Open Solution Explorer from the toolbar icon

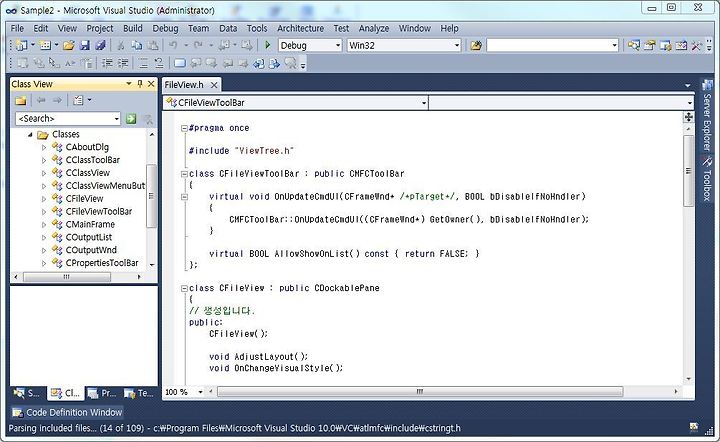point(634,45)
